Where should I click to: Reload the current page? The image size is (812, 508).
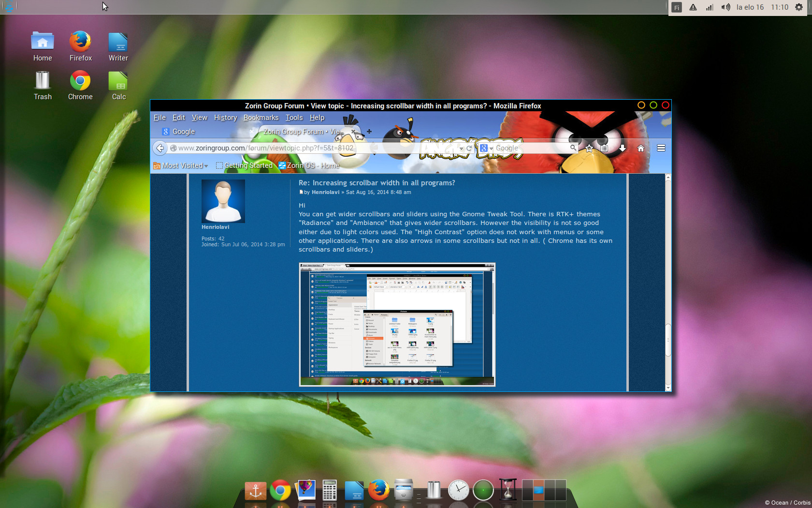[x=469, y=148]
